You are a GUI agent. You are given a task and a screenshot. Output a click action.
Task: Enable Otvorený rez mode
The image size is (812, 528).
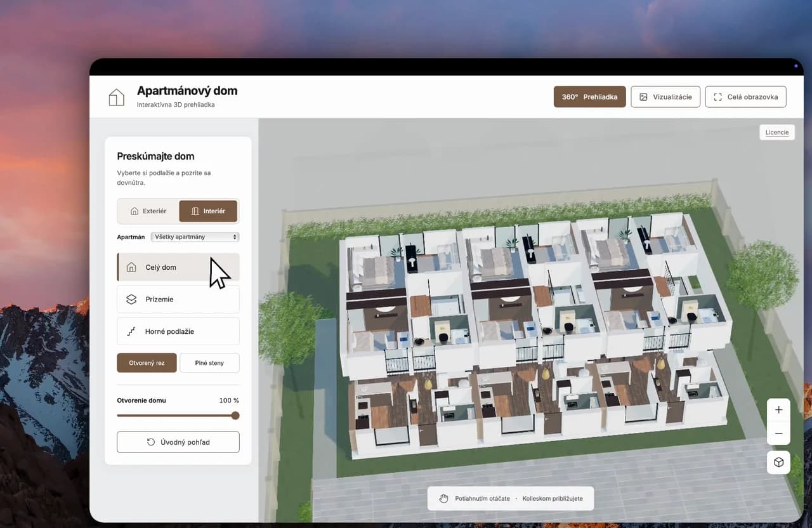pyautogui.click(x=147, y=363)
